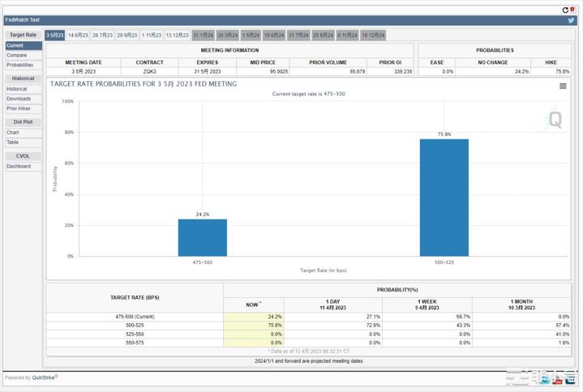This screenshot has width=583, height=392.
Task: Show the Dot Plot Table view
Action: pyautogui.click(x=13, y=143)
